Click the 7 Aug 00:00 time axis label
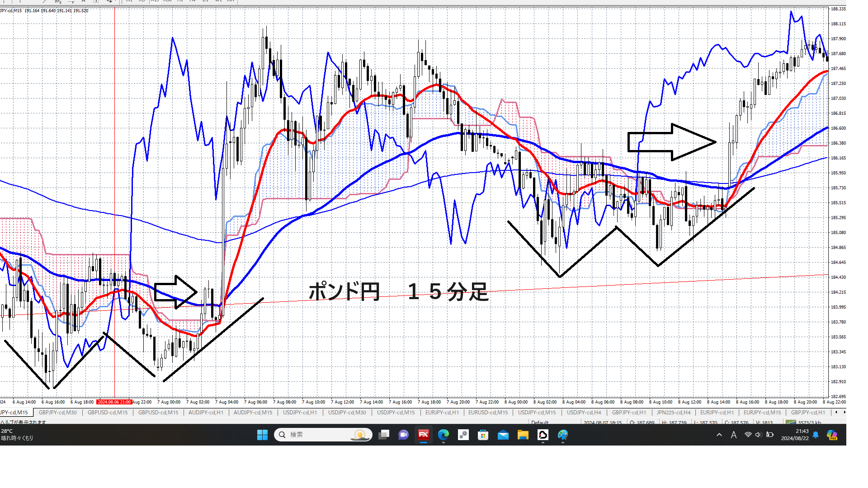 169,402
